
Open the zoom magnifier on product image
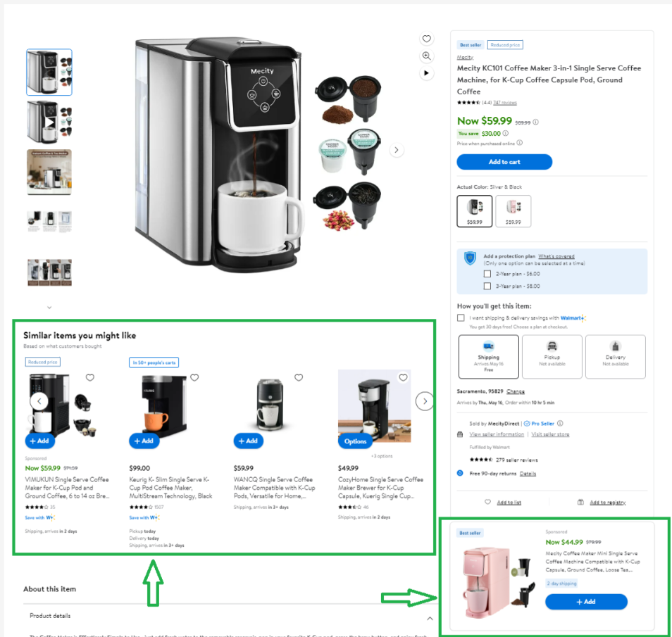coord(426,56)
